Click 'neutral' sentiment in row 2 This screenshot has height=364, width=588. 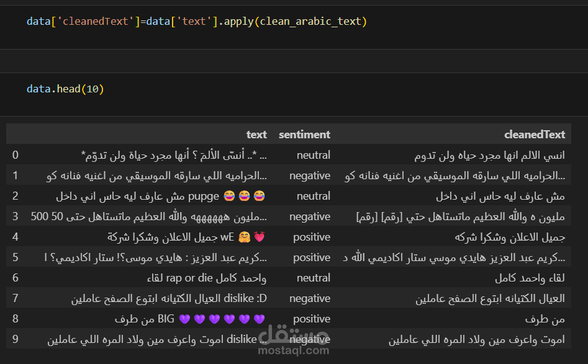pos(314,196)
